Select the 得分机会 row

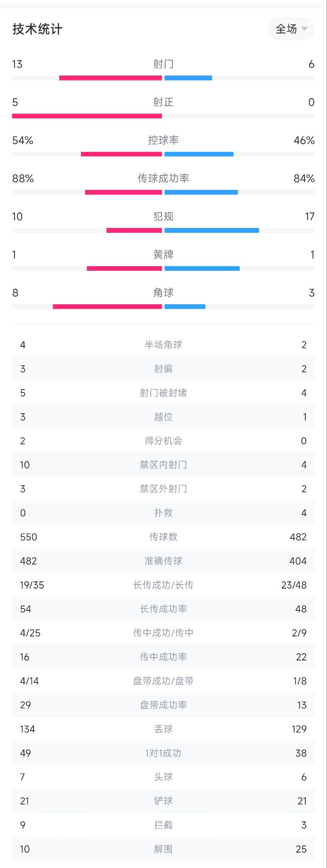(163, 441)
